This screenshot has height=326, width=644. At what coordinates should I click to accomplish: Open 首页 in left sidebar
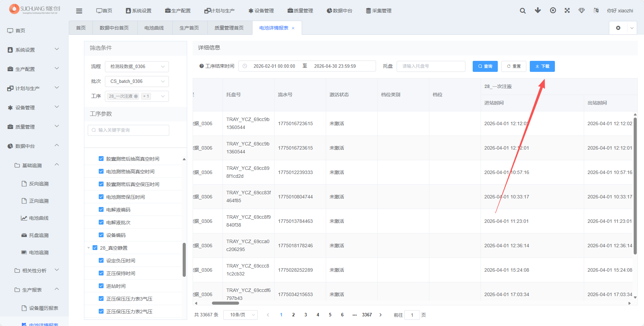(20, 31)
